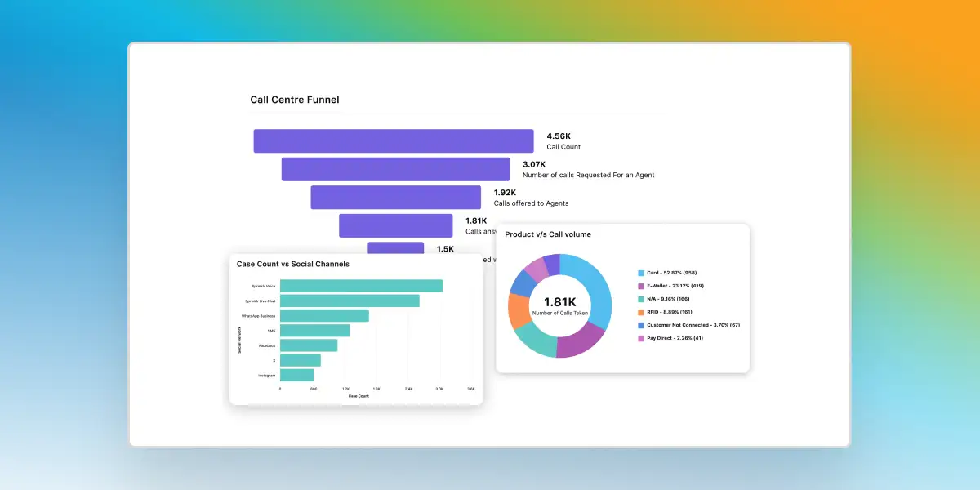Viewport: 980px width, 490px height.
Task: Click the Instagram axis label
Action: 267,376
